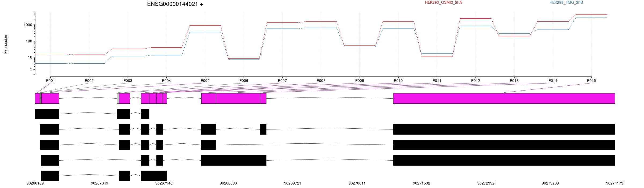This screenshot has height=188, width=644.
Task: Click exon label E015
Action: click(591, 81)
